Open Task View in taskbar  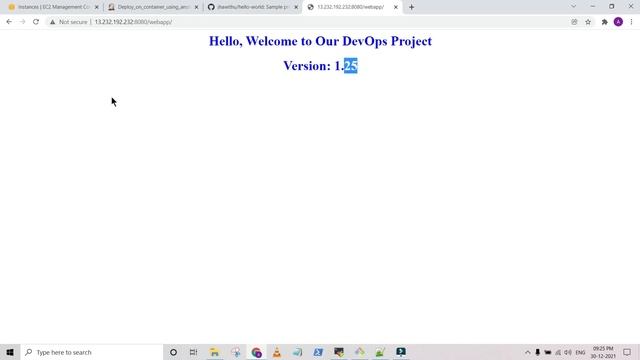coord(193,352)
